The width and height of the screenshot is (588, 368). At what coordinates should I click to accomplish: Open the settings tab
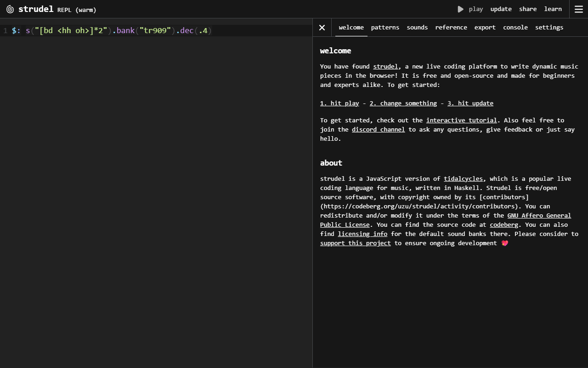coord(549,28)
